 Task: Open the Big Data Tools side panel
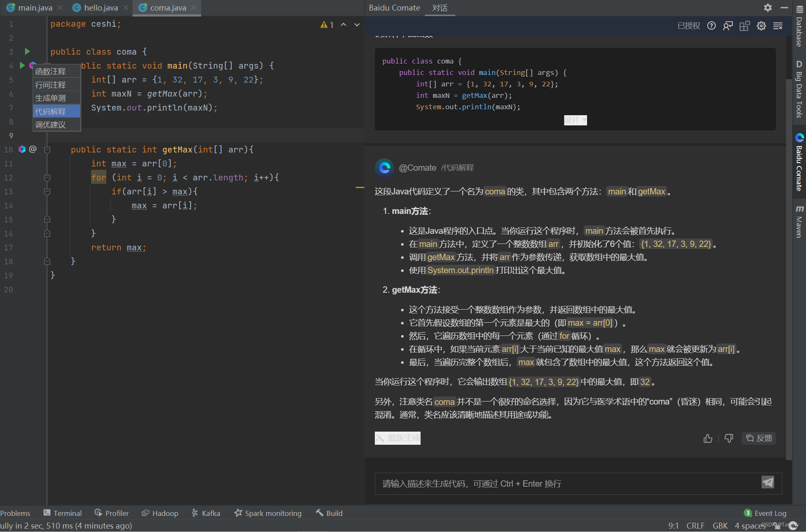pos(799,89)
